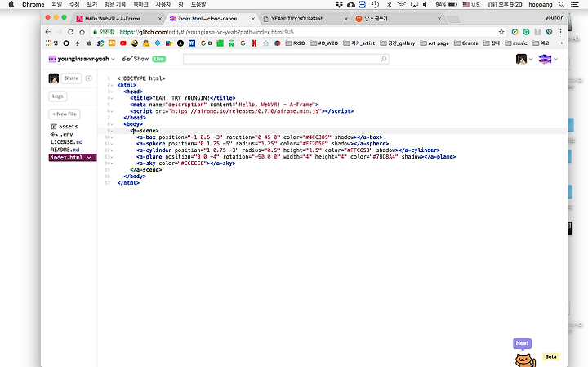This screenshot has height=367, width=588.
Task: Toggle the Live status badge
Action: 159,59
